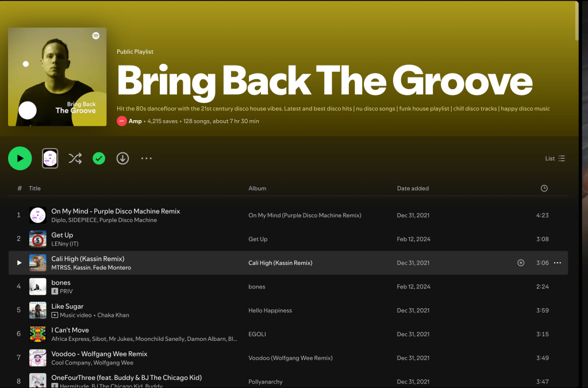Open the now-playing preview thumbnail beside Play
This screenshot has height=388, width=588.
point(50,158)
